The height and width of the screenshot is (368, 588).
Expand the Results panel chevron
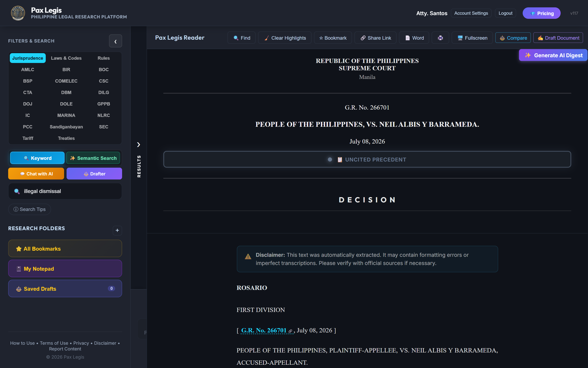point(138,145)
